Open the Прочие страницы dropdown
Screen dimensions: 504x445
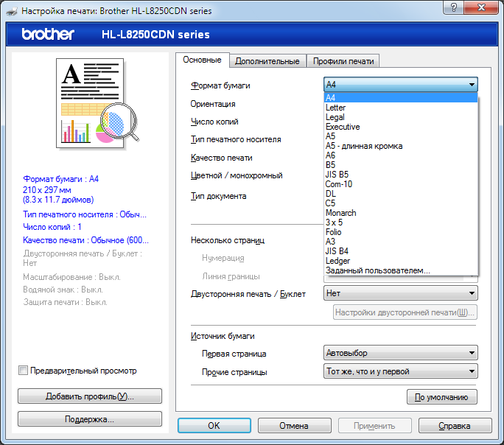coord(401,371)
